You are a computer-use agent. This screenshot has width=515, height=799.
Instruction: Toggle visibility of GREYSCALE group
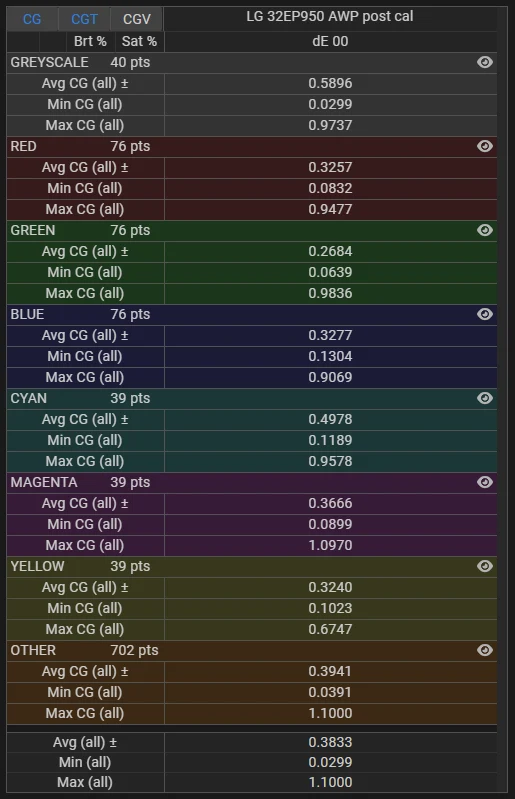tap(484, 62)
